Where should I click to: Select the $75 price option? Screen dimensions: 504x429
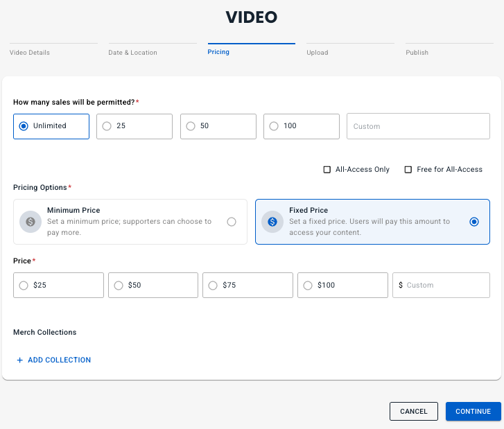[213, 286]
